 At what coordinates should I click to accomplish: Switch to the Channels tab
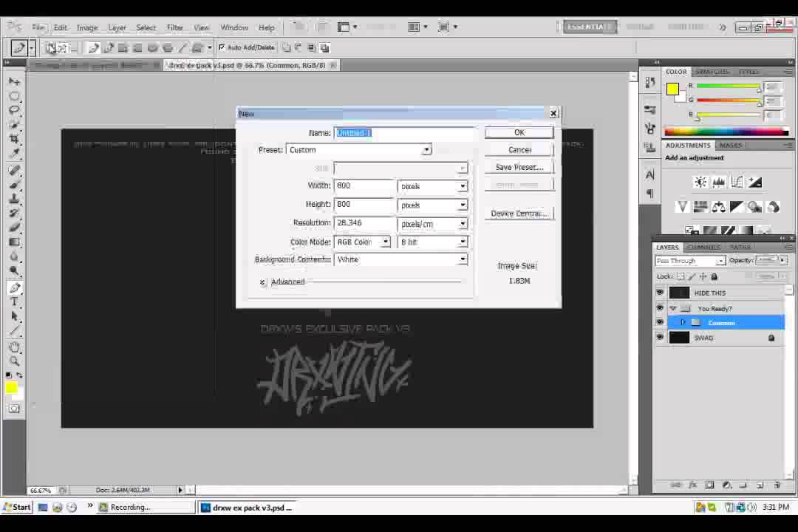704,247
